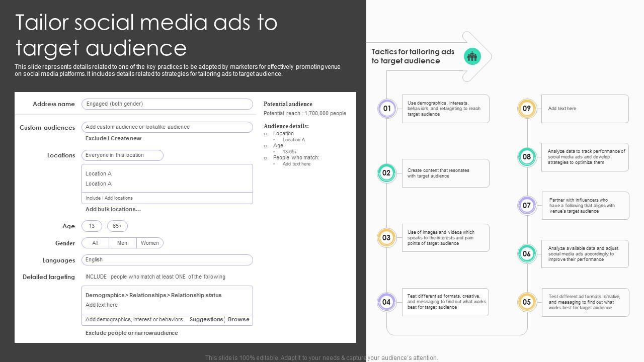Click the audience group icon in arrow header

472,56
